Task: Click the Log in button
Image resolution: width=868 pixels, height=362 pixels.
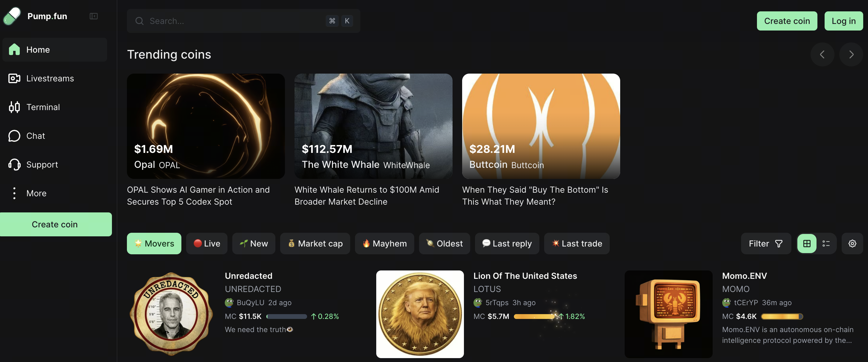Action: (843, 21)
